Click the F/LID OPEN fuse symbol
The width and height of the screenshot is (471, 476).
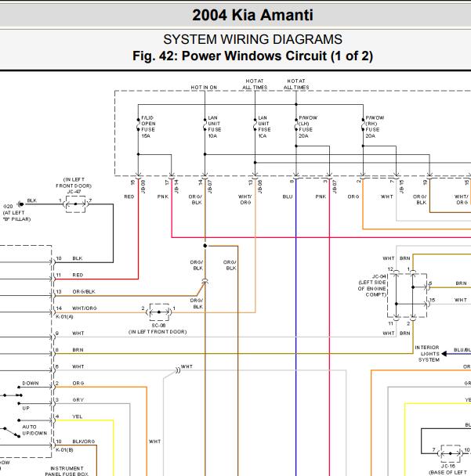pos(138,124)
